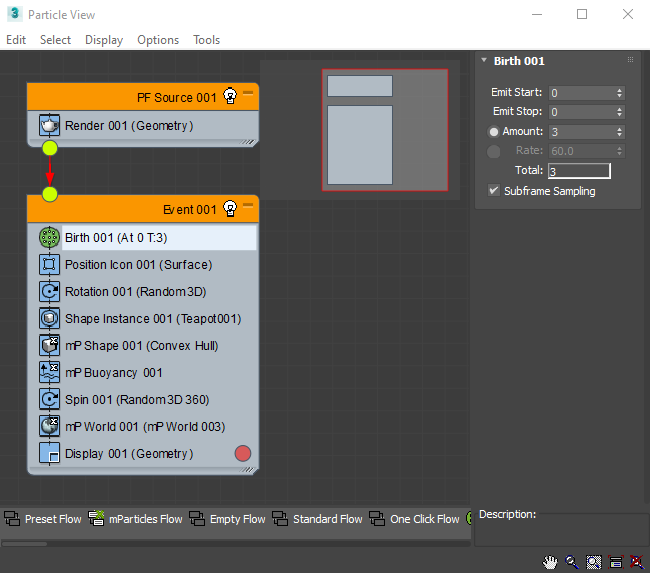This screenshot has width=650, height=573.
Task: Click the Rotation 001 operator icon
Action: tap(49, 291)
